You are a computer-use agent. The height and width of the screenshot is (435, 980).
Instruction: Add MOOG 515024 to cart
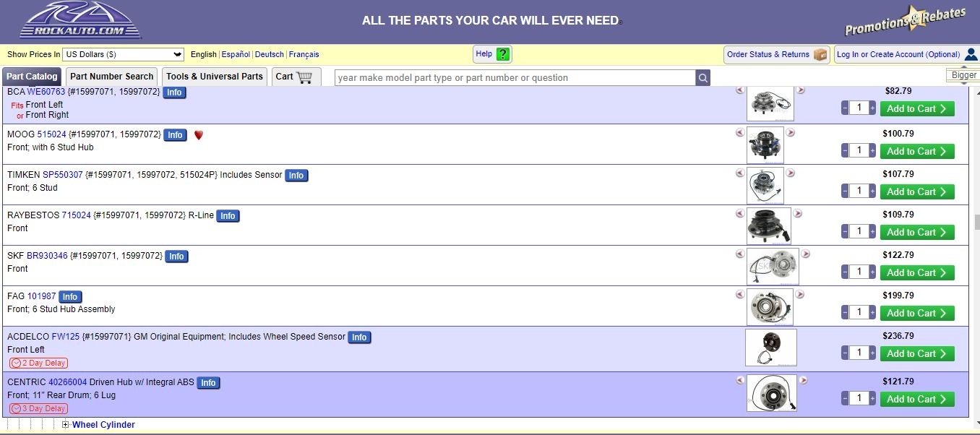point(917,151)
